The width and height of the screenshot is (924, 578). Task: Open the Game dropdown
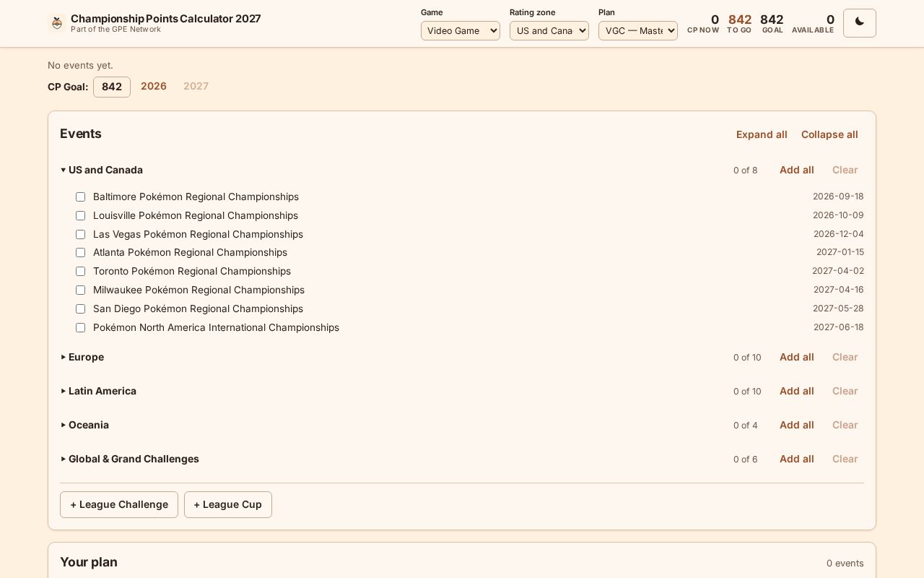[x=461, y=30]
